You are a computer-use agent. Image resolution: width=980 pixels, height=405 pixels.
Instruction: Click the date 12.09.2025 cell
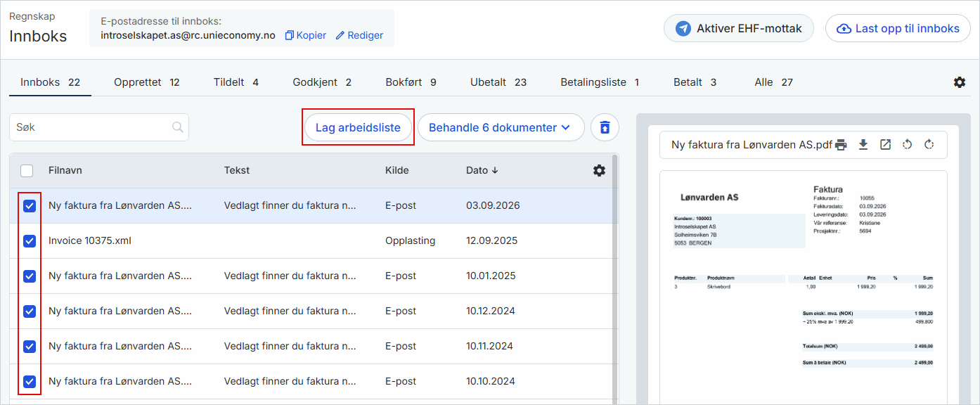click(491, 240)
